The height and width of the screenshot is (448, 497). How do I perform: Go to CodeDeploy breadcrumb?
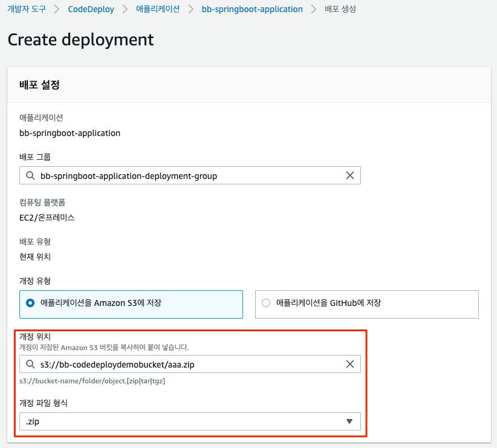click(91, 9)
